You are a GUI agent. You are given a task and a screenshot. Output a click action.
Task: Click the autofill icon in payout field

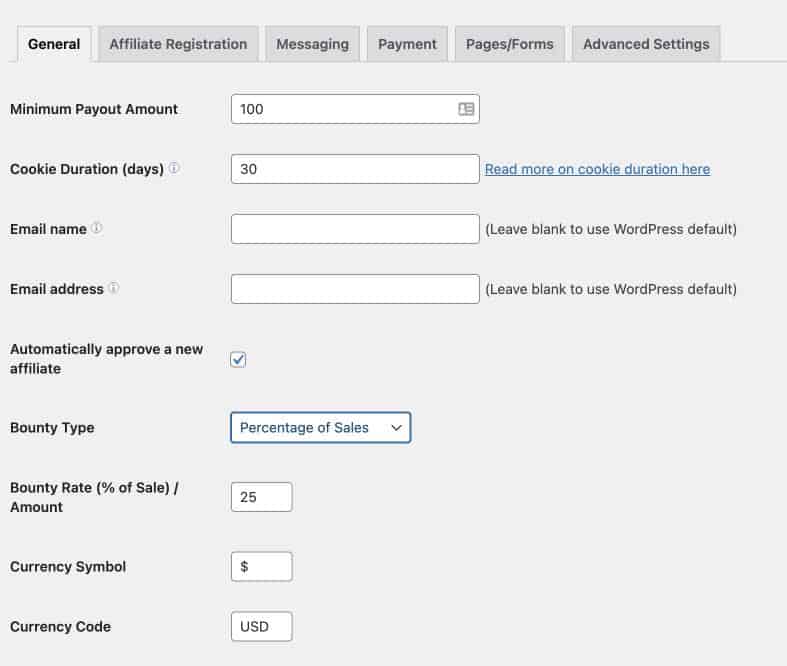click(466, 109)
